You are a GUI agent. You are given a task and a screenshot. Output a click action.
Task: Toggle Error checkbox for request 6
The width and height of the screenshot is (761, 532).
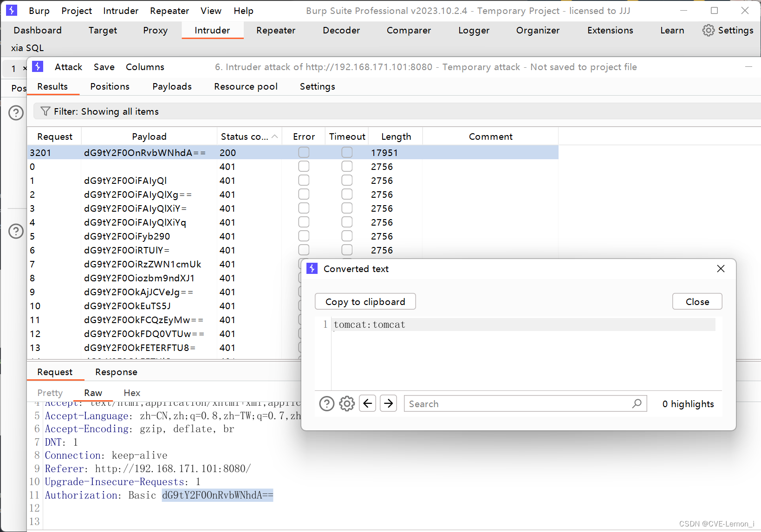point(304,250)
